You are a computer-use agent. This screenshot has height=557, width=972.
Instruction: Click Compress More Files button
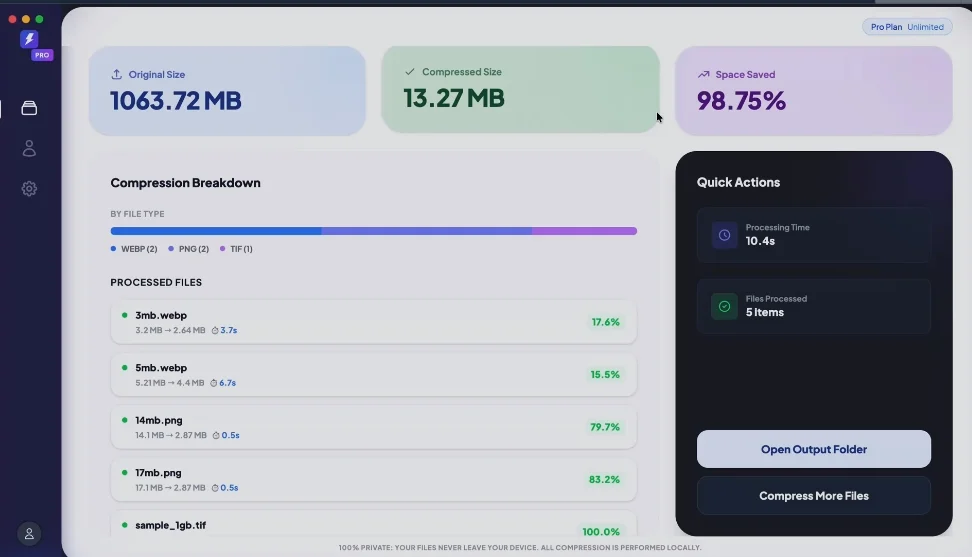[x=813, y=496]
